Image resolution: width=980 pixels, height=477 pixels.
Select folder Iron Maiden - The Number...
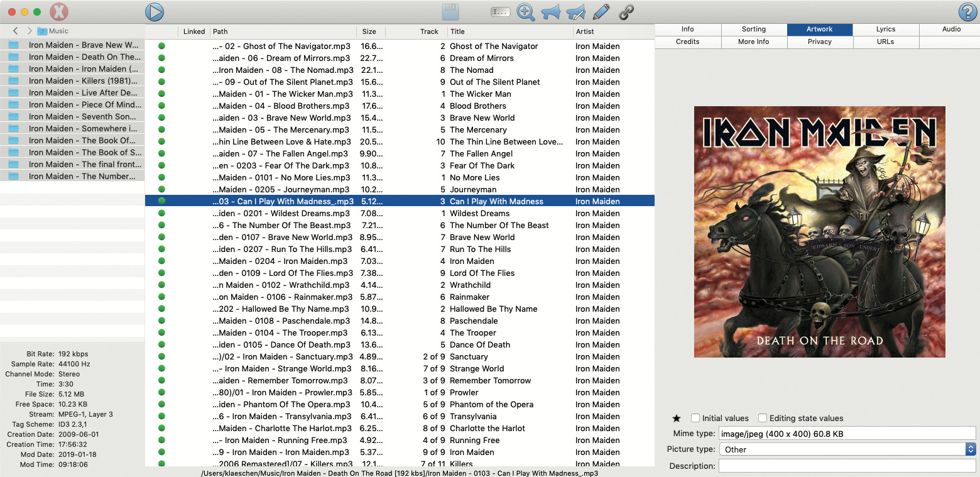(x=72, y=177)
